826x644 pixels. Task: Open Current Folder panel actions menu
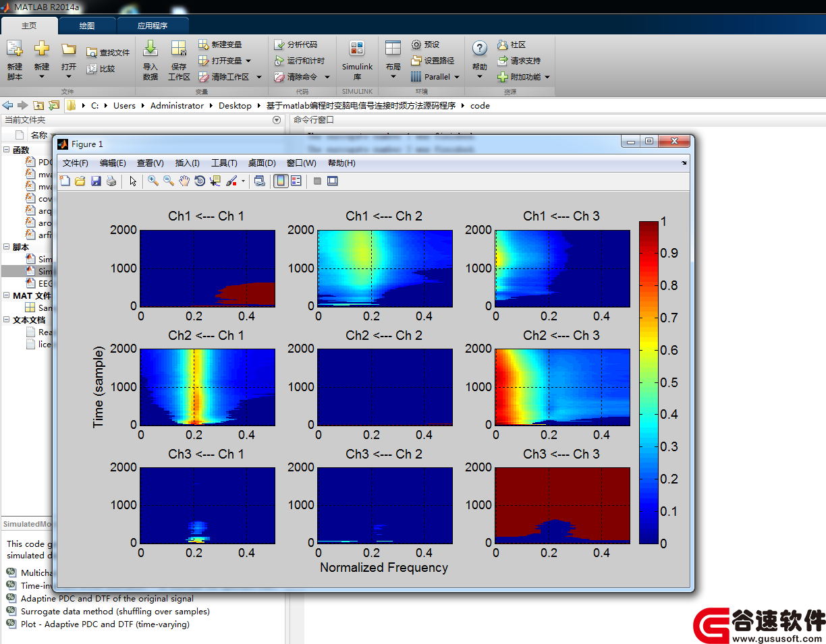276,120
